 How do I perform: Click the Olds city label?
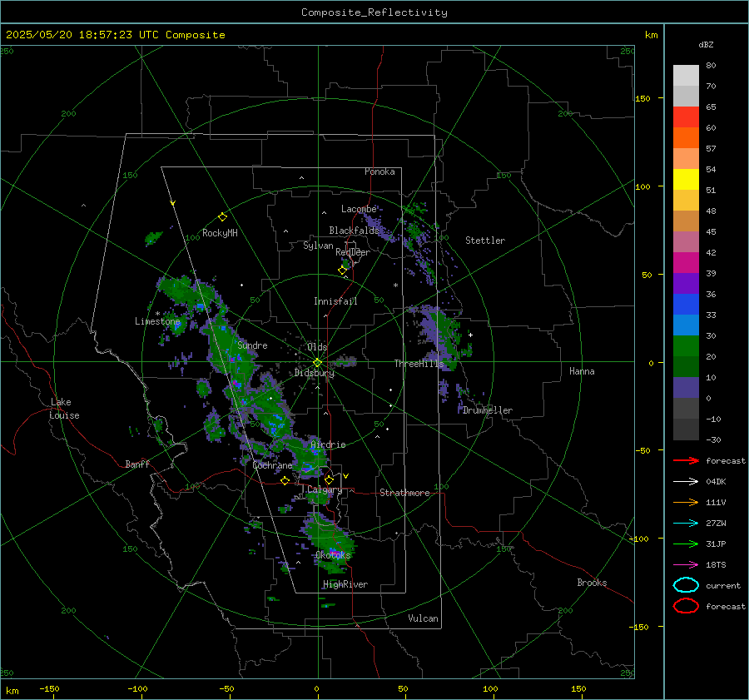pyautogui.click(x=317, y=347)
